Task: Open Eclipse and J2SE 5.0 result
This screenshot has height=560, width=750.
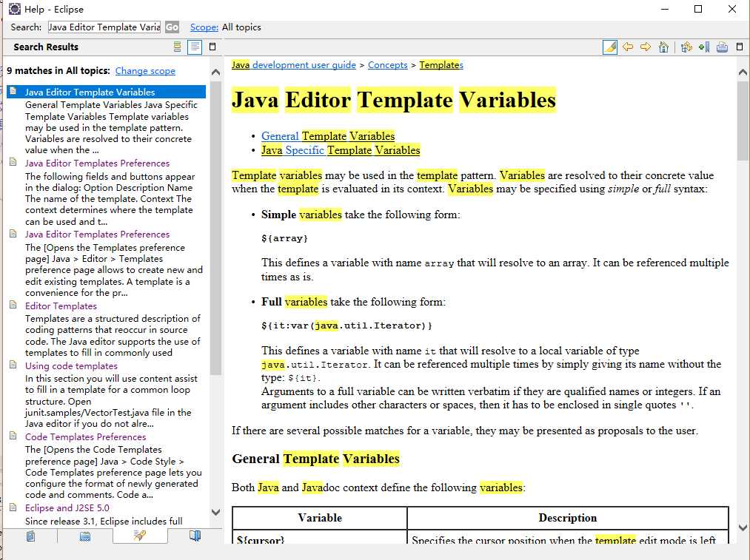Action: [x=67, y=508]
